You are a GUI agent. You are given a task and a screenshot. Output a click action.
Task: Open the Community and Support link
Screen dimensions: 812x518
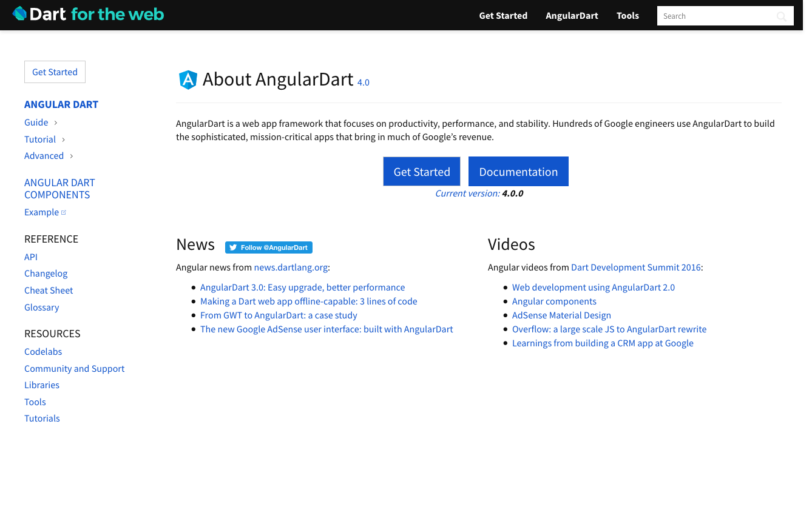pyautogui.click(x=75, y=369)
